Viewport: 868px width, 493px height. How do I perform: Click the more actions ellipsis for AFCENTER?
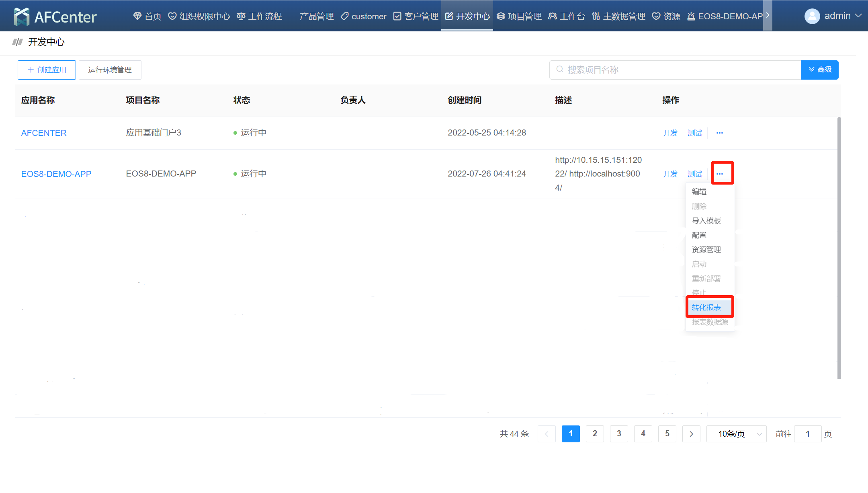point(719,133)
